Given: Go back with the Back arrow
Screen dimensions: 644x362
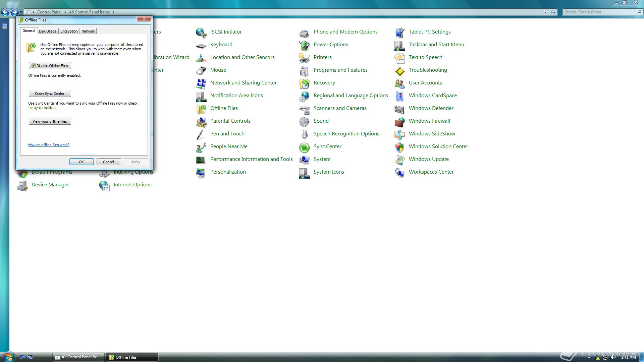Looking at the screenshot, I should 5,12.
